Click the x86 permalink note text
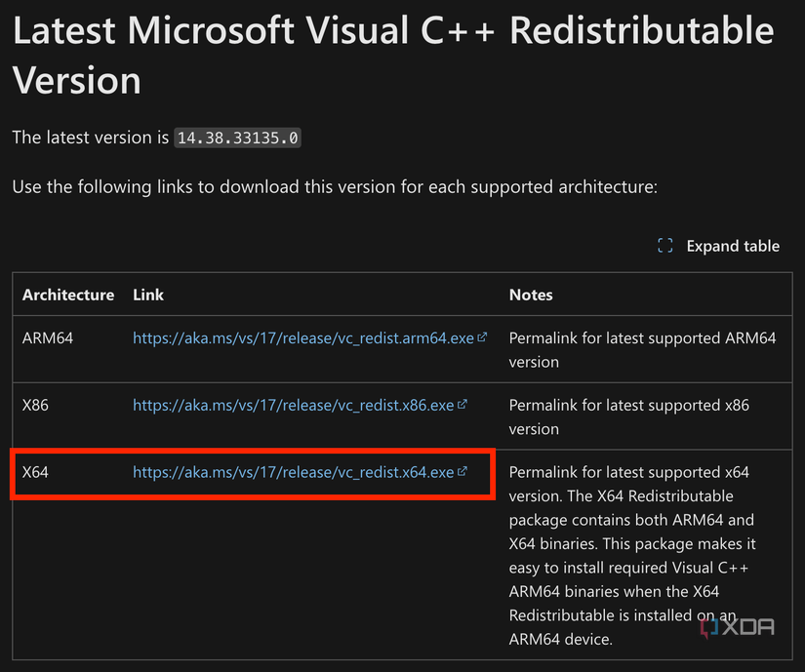Viewport: 805px width, 672px height. (629, 417)
